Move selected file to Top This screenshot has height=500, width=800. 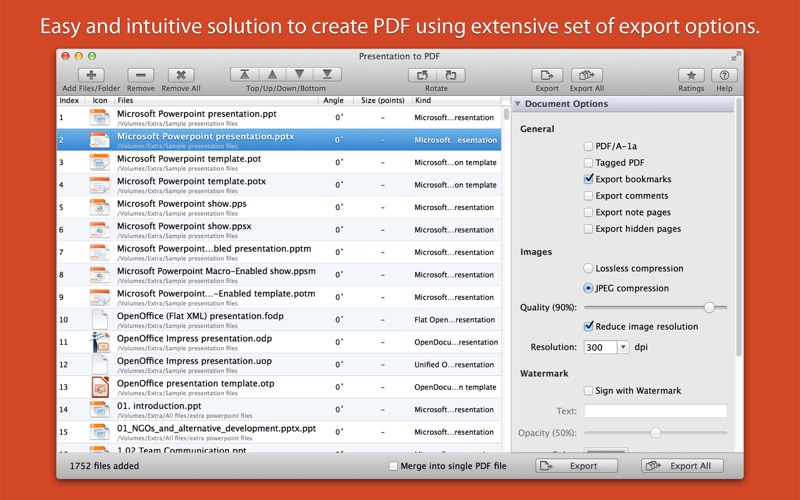click(x=244, y=75)
